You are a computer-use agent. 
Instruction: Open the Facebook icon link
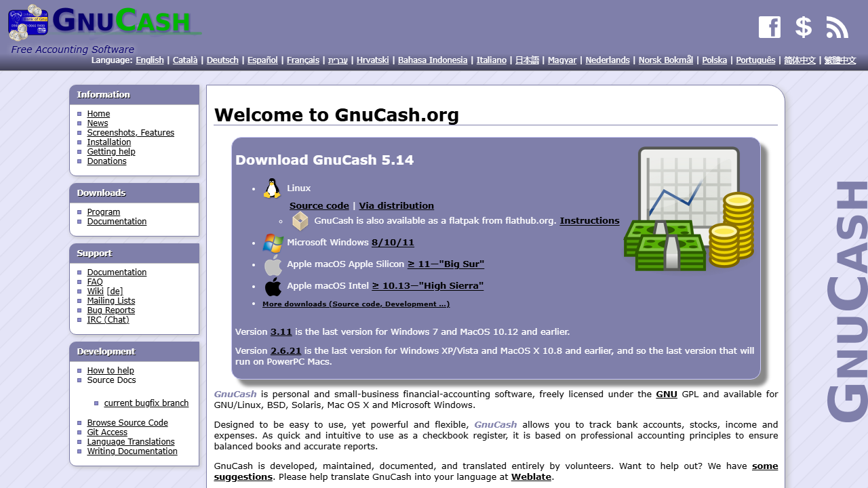tap(770, 27)
